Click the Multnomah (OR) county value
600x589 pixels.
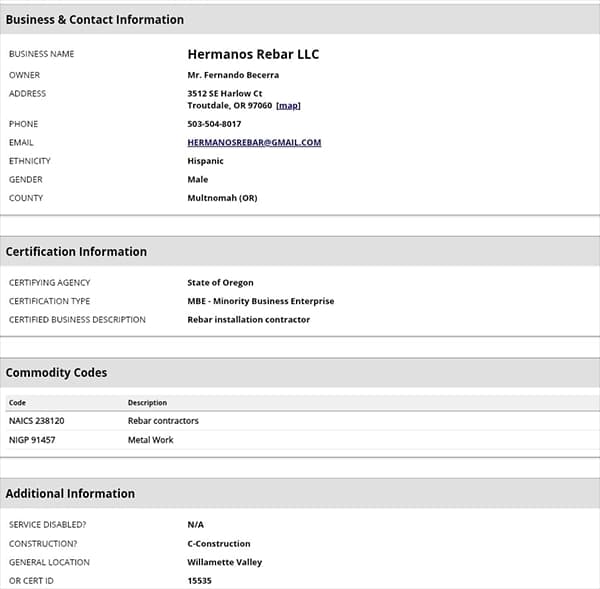pyautogui.click(x=222, y=198)
